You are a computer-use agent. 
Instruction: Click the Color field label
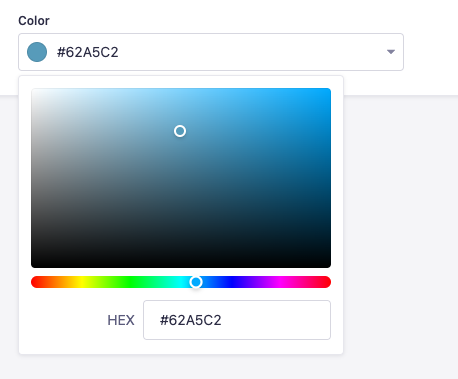(34, 21)
